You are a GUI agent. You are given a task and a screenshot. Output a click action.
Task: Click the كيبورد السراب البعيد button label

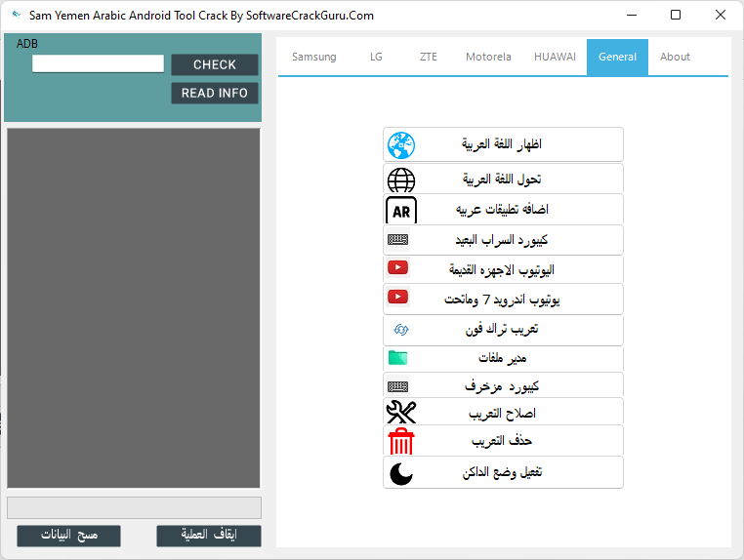[502, 240]
